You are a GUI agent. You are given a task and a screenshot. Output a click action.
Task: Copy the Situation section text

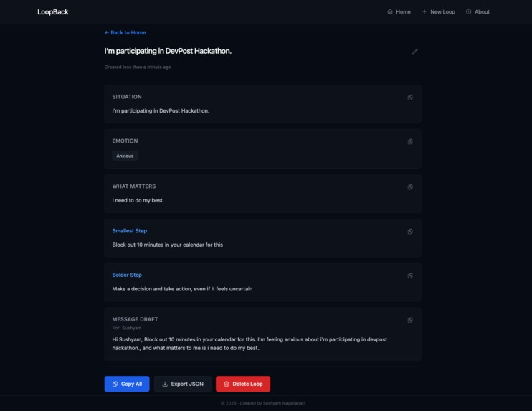(x=410, y=98)
